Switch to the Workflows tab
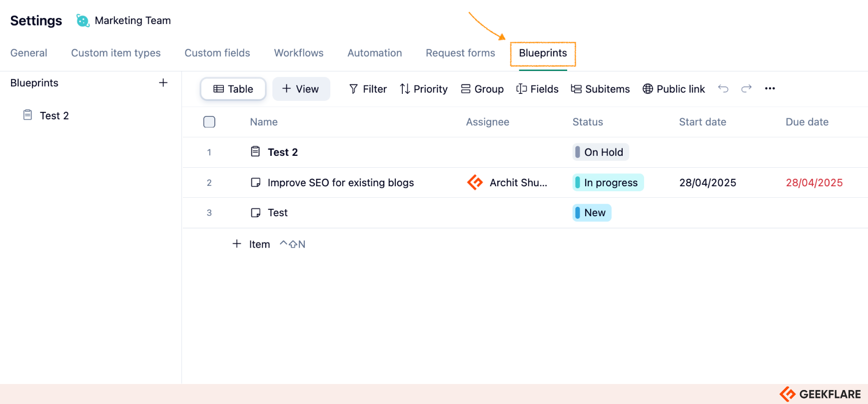 tap(298, 53)
